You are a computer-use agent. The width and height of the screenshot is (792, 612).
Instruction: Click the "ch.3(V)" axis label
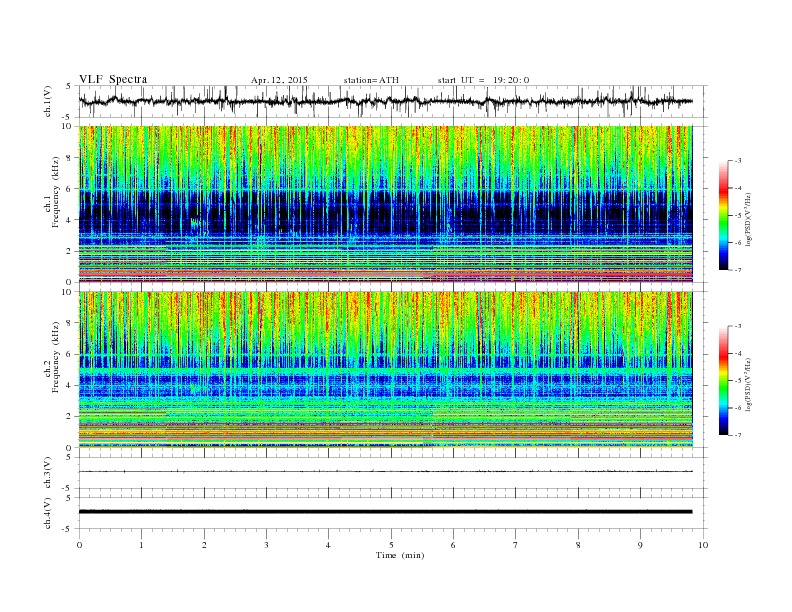pyautogui.click(x=48, y=473)
